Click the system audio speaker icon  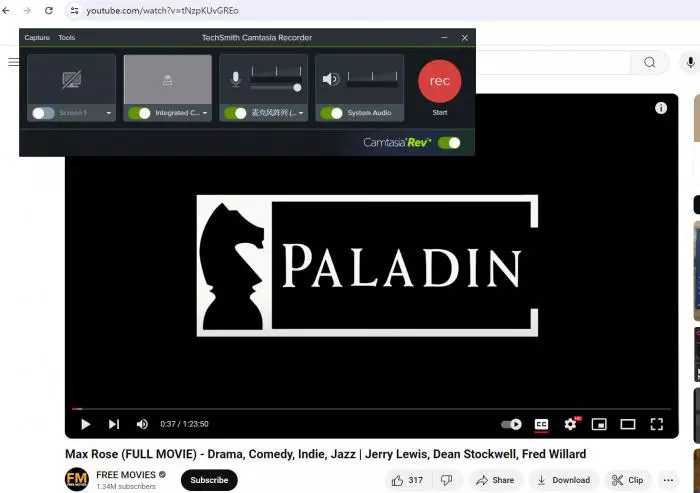pos(331,79)
